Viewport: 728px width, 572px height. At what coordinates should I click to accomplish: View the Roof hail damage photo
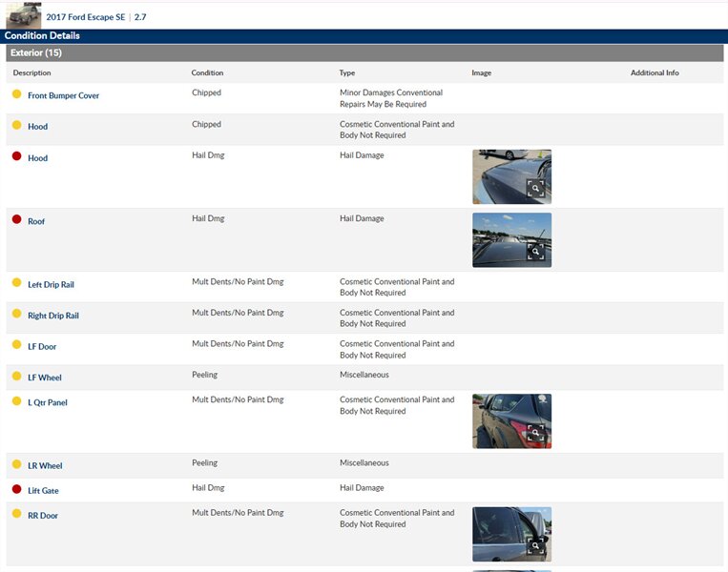pyautogui.click(x=512, y=240)
